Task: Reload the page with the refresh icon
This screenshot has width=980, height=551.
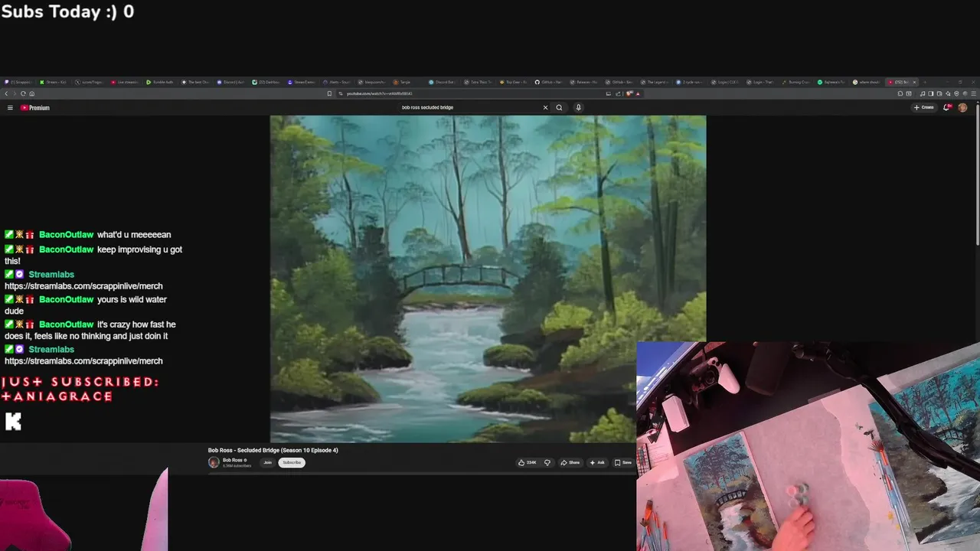Action: pos(23,93)
